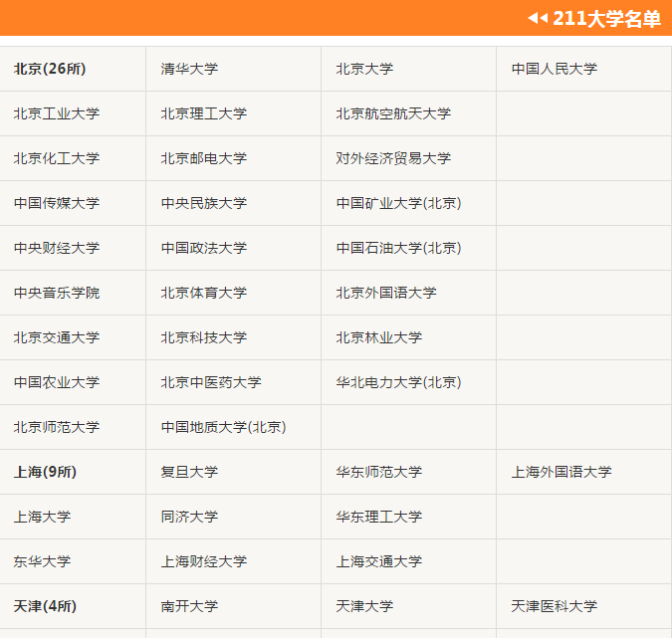Select 北京师范大学

tap(57, 427)
